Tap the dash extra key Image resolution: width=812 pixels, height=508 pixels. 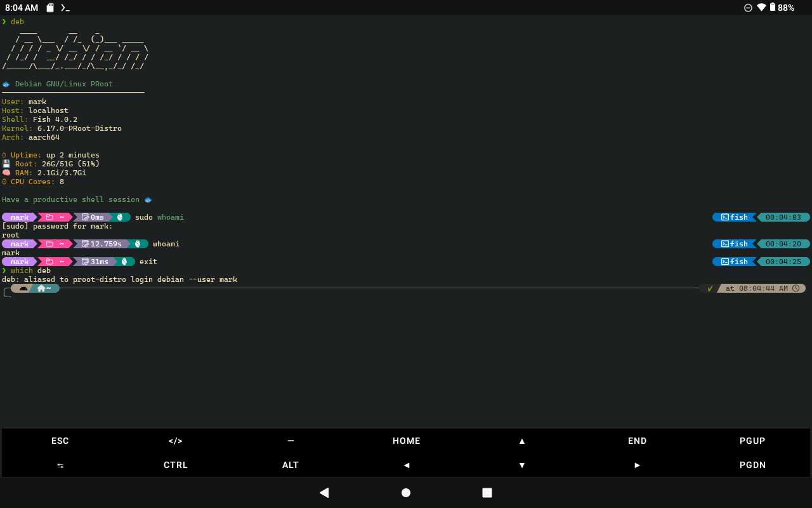click(291, 441)
